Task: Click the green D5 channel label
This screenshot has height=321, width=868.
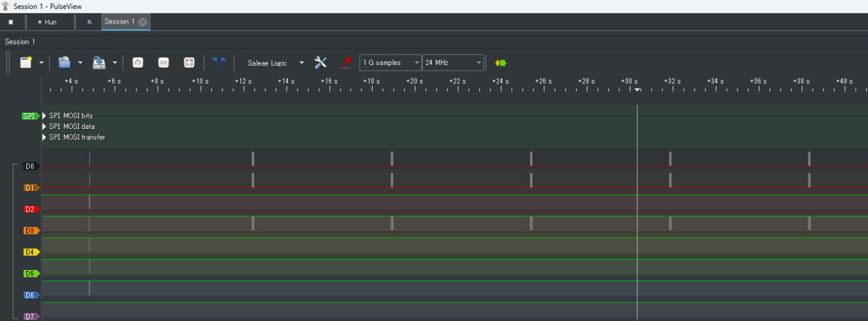Action: tap(32, 273)
